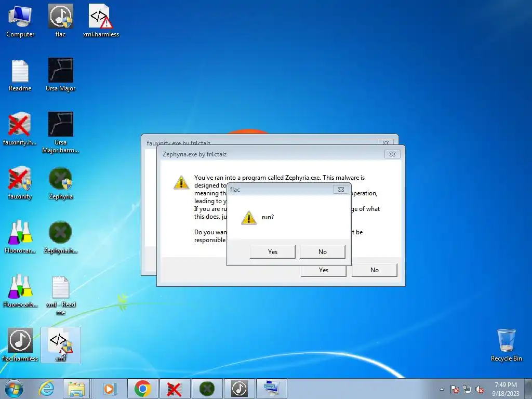Image resolution: width=532 pixels, height=399 pixels.
Task: Select the xml.harmless desktop icon
Action: point(101,21)
